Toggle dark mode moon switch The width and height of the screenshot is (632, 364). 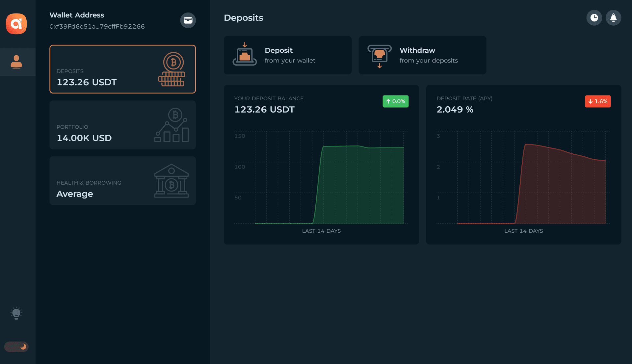pos(16,347)
